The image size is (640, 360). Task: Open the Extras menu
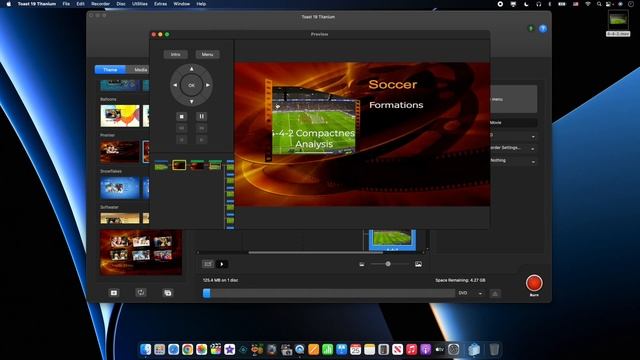160,4
